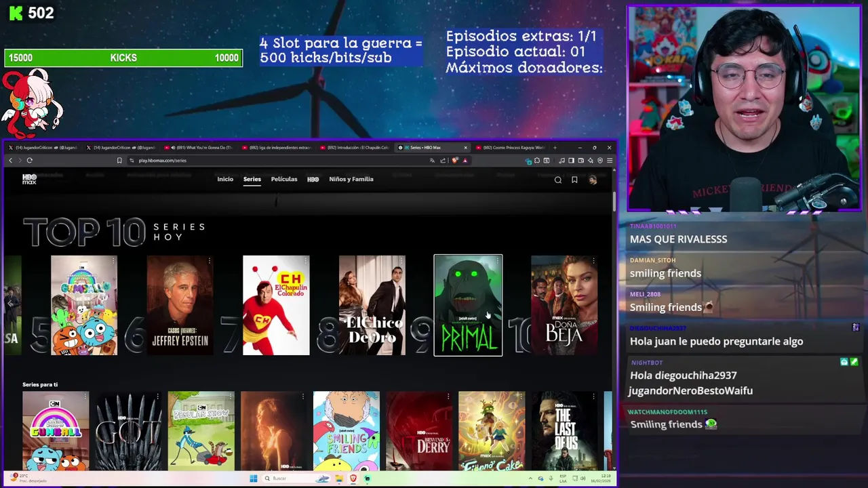Open options dots on Doña Beja card
This screenshot has height=488, width=868.
[x=593, y=260]
